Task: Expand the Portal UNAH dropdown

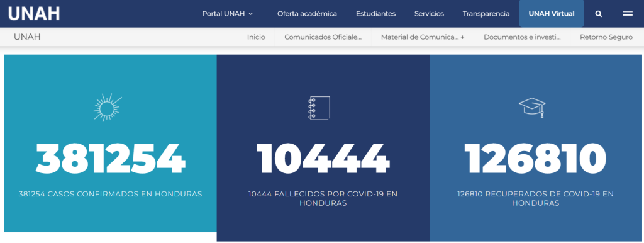Action: click(228, 14)
